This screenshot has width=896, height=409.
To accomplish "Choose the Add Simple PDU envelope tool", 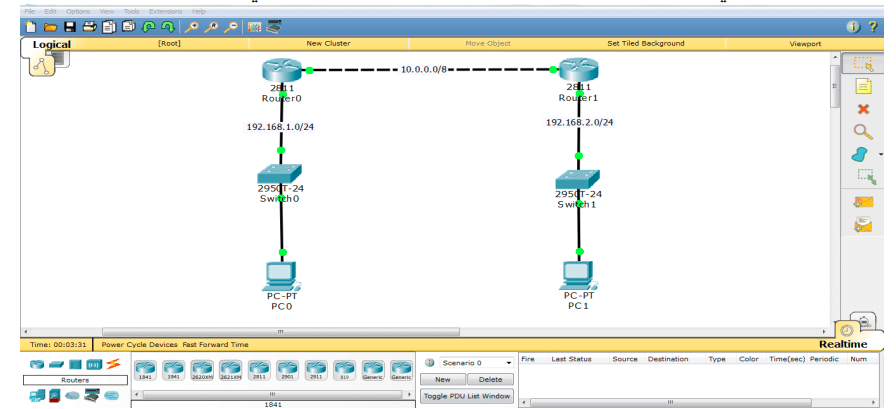I will pos(863,202).
